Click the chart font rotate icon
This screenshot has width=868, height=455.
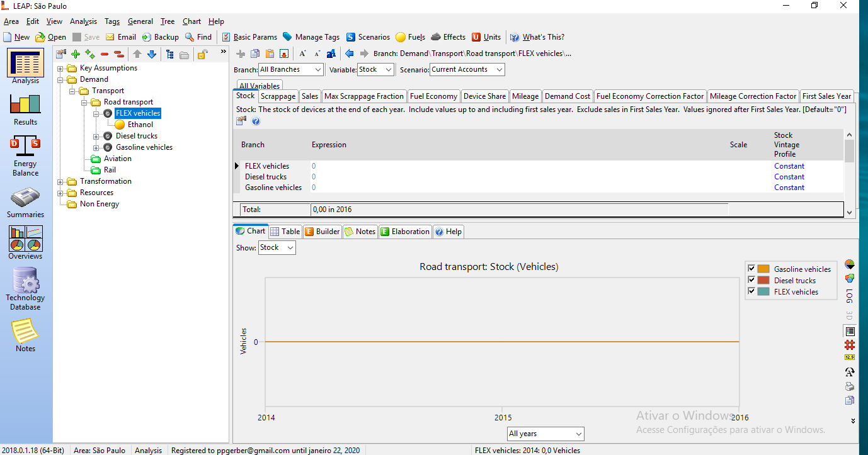[x=850, y=372]
